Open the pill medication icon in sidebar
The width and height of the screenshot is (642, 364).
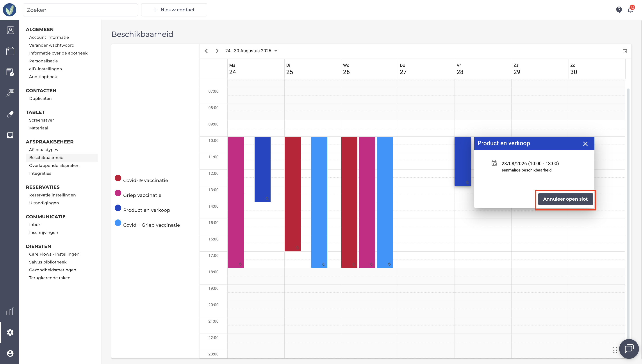click(10, 114)
